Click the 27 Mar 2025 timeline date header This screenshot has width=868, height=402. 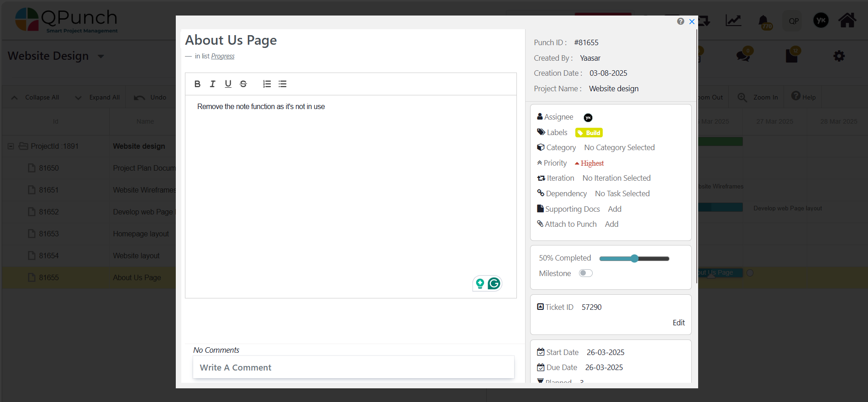click(x=775, y=121)
